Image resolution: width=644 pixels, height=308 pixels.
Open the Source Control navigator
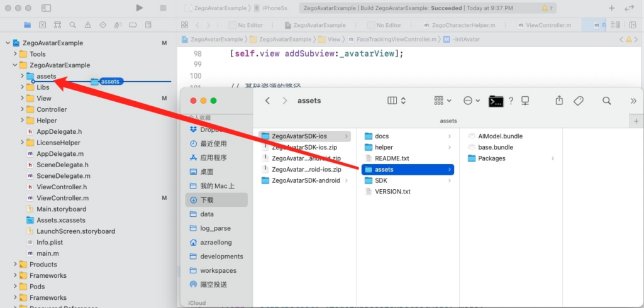tap(42, 25)
